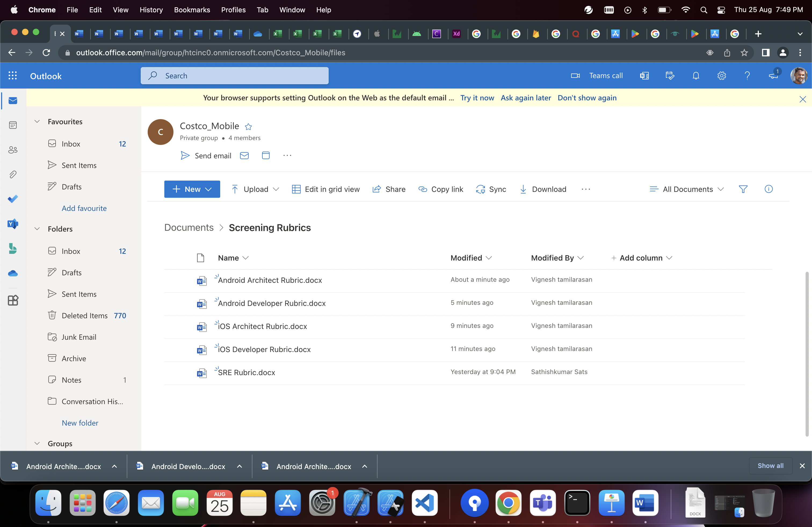Bookmark this page with star icon
Viewport: 812px width, 527px height.
(744, 53)
